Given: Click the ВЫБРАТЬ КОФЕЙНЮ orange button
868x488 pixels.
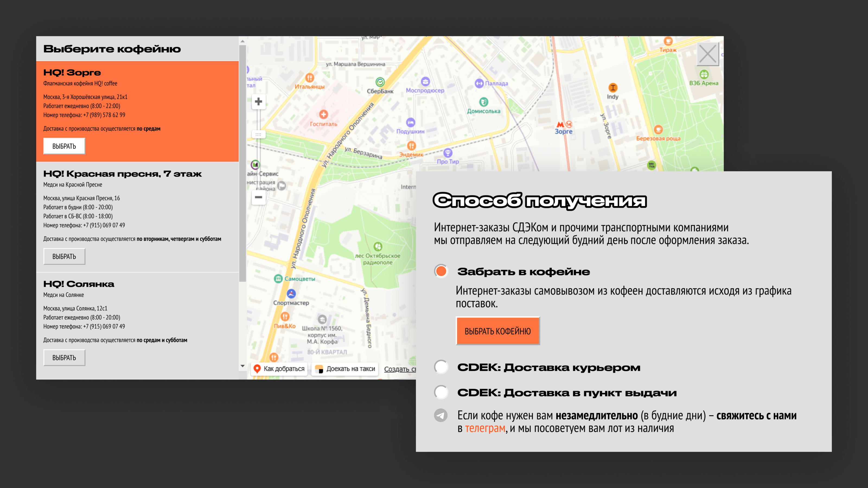Looking at the screenshot, I should 498,331.
